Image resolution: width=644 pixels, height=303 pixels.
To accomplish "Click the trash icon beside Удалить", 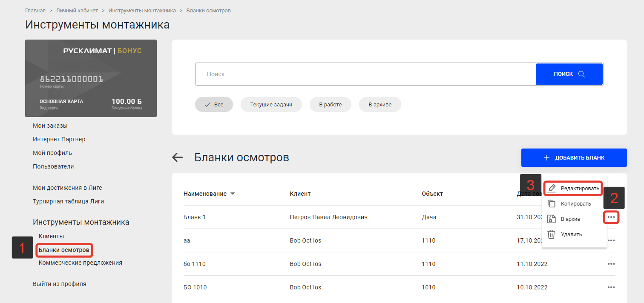I will click(x=552, y=234).
